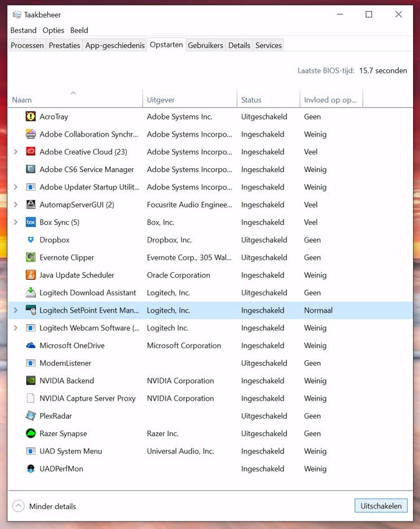Screen dimensions: 420x529
Task: Click the Logitech SetPoint Event Manager icon
Action: (31, 310)
